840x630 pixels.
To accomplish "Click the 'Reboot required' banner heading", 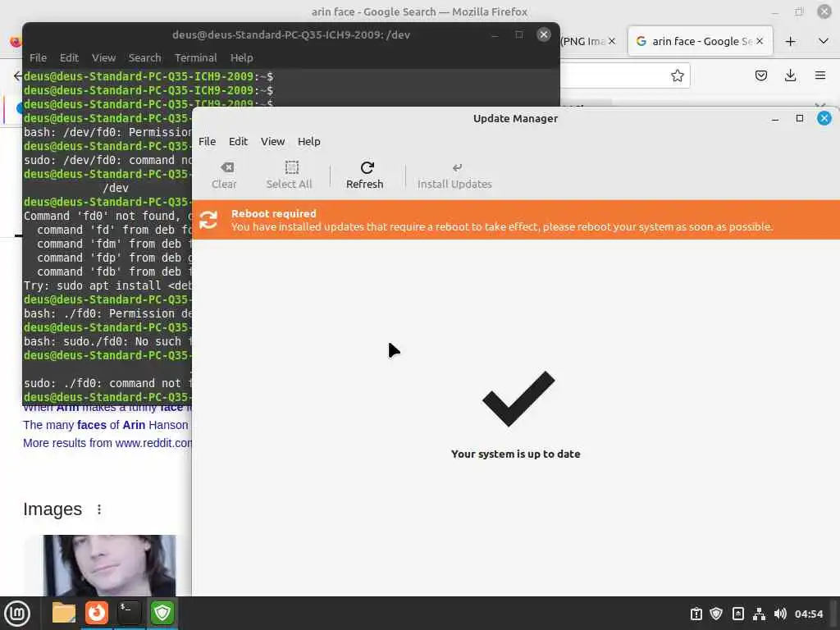I will pyautogui.click(x=274, y=214).
